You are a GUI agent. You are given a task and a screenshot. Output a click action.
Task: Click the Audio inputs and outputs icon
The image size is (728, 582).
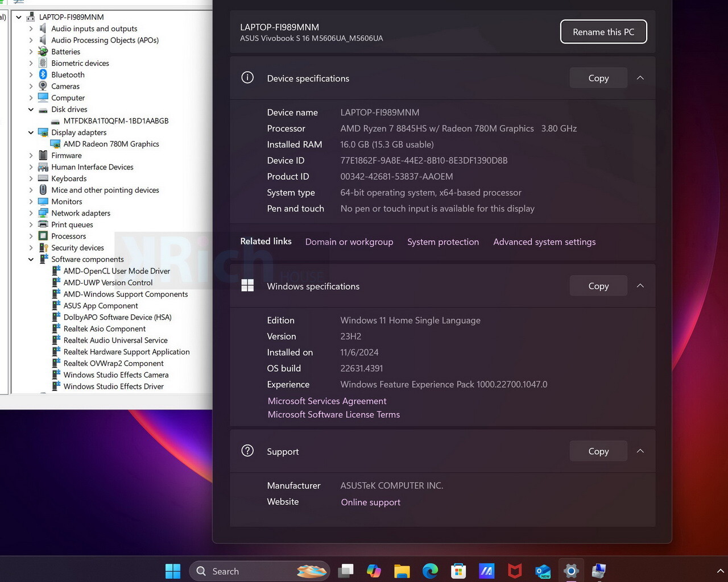click(43, 28)
